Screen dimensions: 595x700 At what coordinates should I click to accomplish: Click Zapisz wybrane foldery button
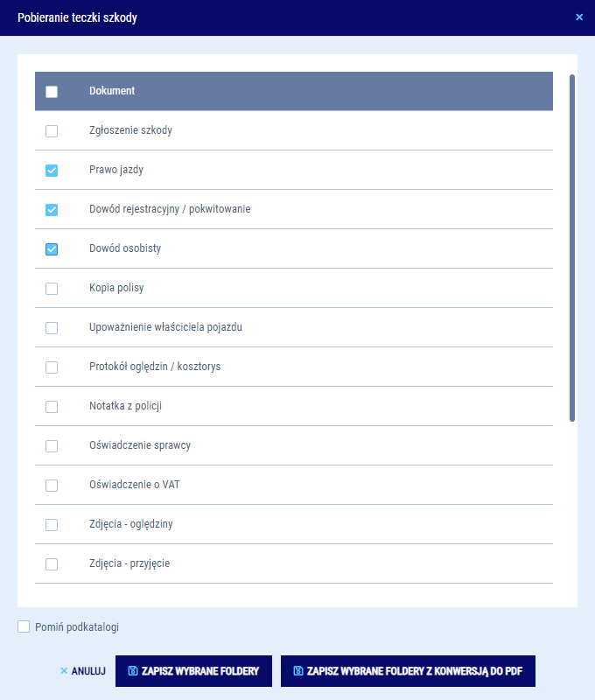193,671
